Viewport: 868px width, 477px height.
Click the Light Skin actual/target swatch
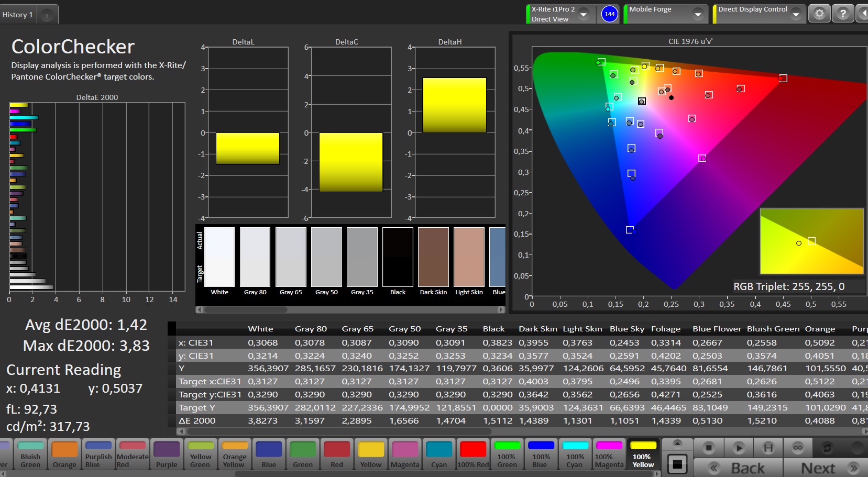(469, 257)
